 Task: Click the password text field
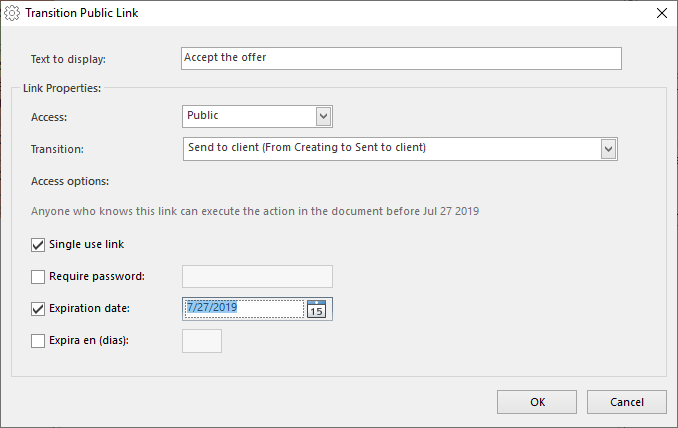click(257, 276)
